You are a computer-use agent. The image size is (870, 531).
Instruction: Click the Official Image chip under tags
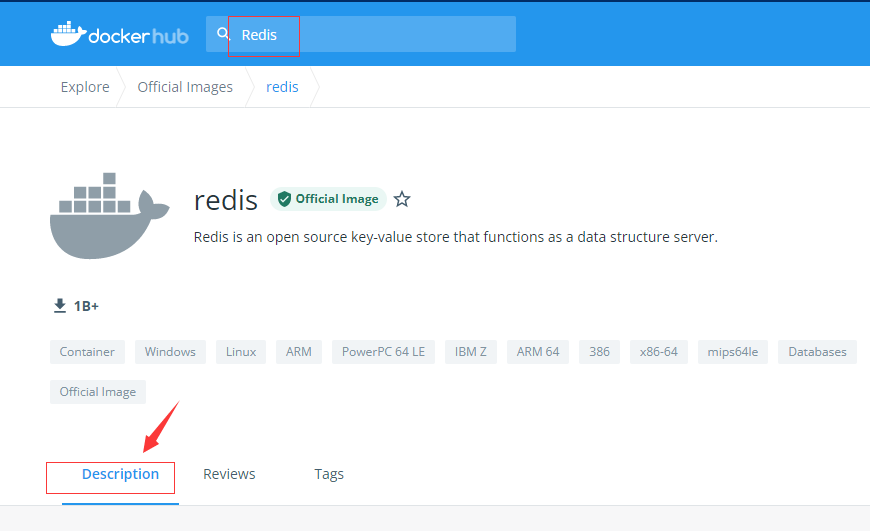coord(98,392)
